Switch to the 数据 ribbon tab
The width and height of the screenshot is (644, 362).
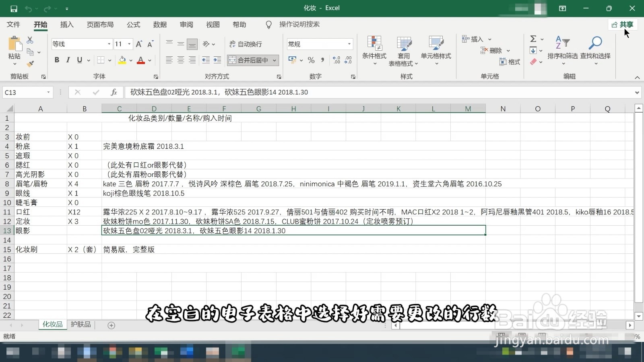point(160,25)
